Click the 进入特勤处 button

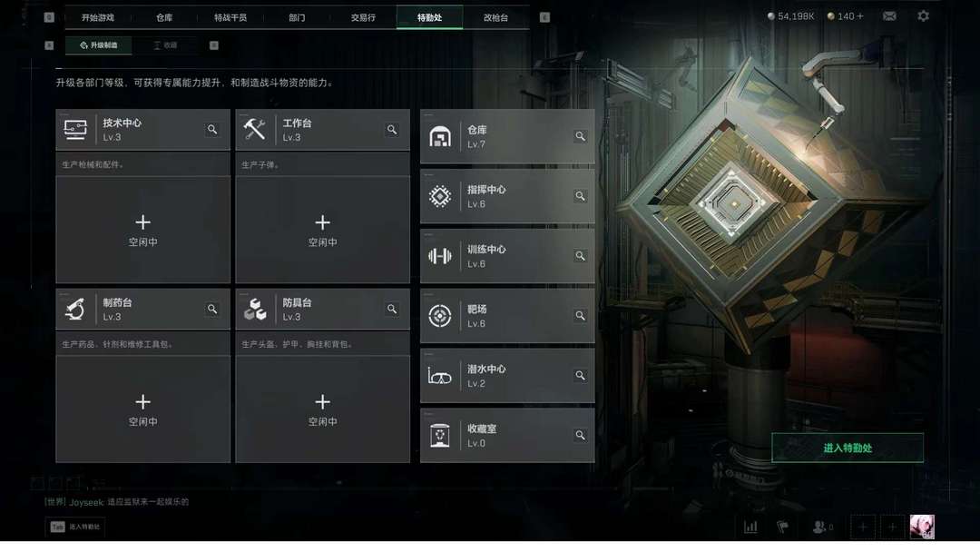coord(848,448)
